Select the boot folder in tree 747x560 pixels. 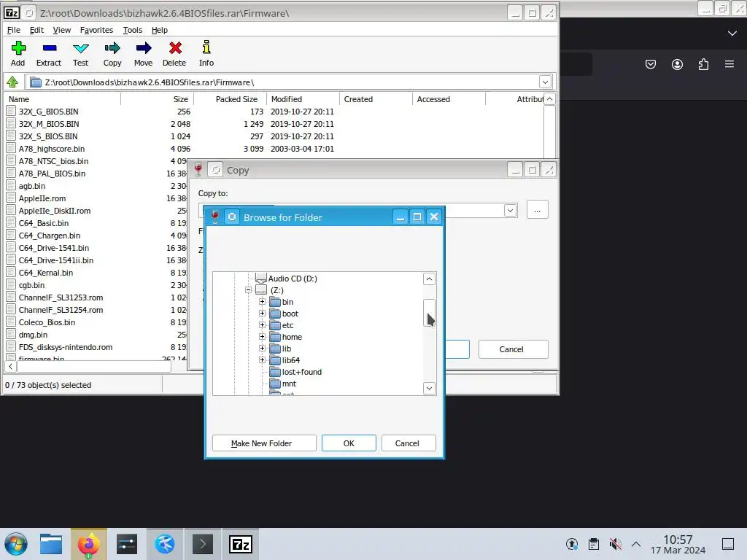click(290, 314)
